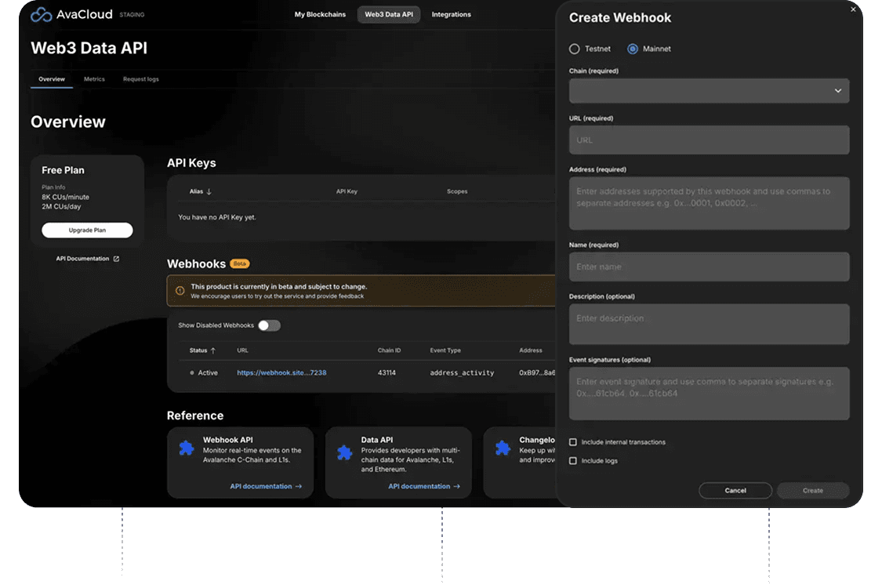Open the My Blockchains nav item

pos(320,15)
